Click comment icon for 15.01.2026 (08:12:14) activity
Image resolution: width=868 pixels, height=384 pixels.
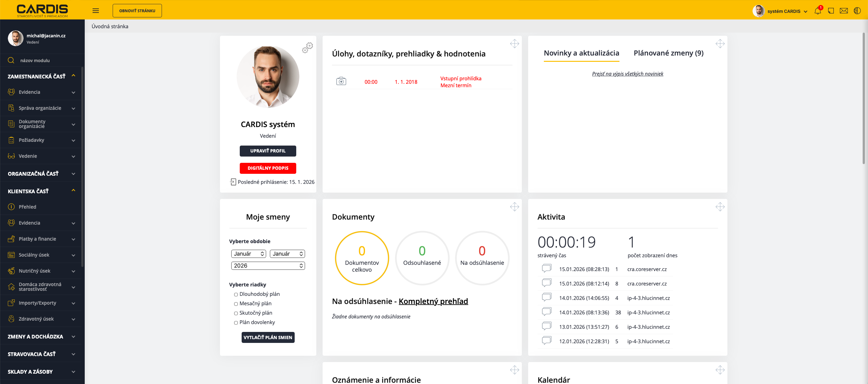pos(547,283)
